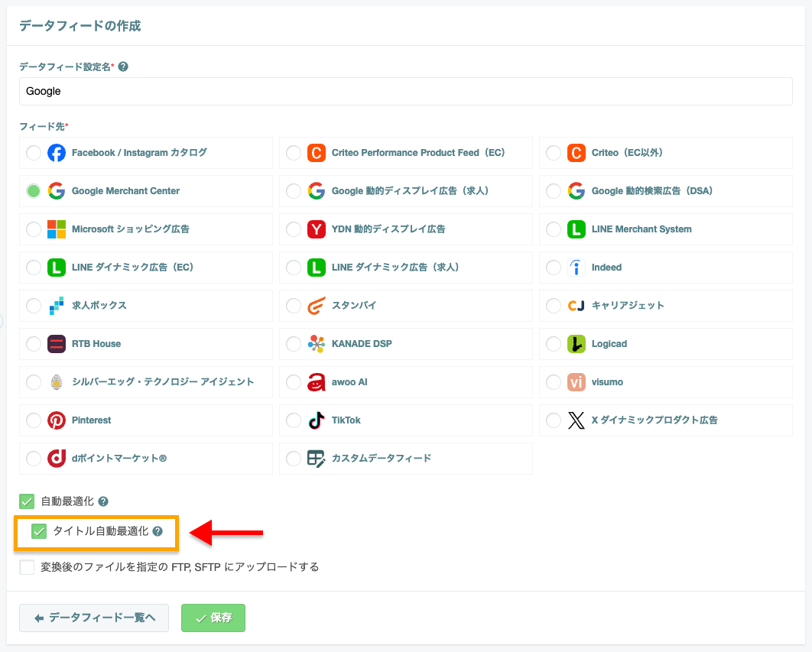Open help icon beside 自動最適化

tap(103, 501)
